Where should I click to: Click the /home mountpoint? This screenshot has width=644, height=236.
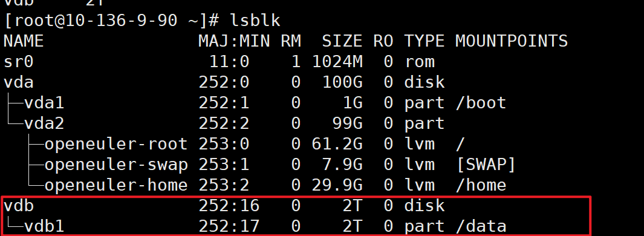[x=481, y=185]
